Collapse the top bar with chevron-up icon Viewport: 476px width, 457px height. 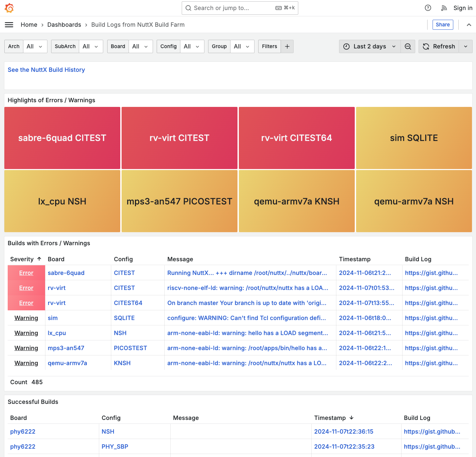coord(469,25)
